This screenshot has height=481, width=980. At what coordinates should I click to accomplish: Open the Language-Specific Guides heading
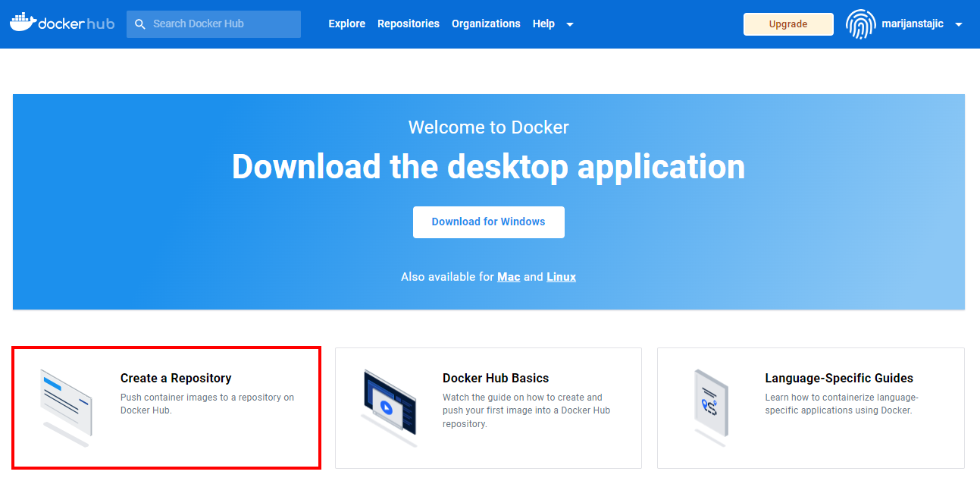point(839,378)
